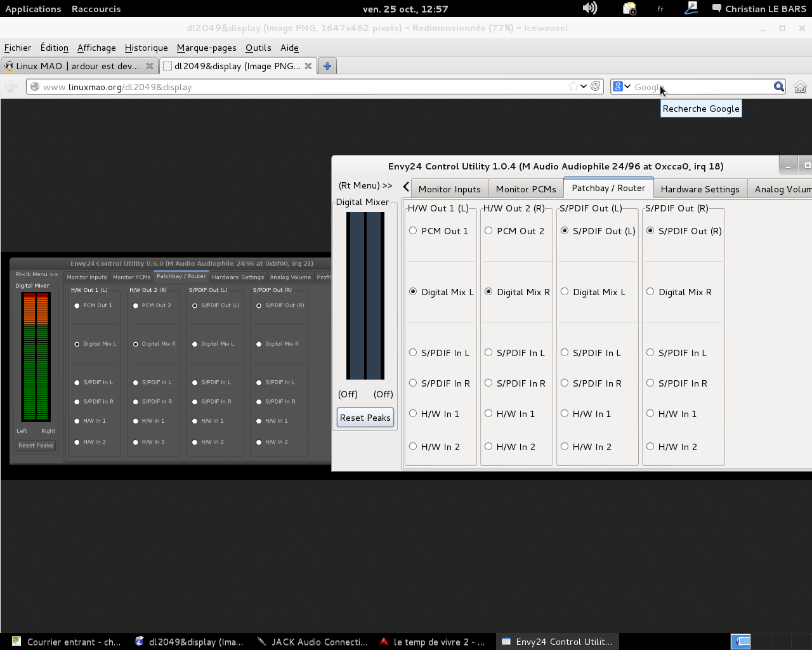Open the notification tray icon beside the volume

click(x=629, y=8)
